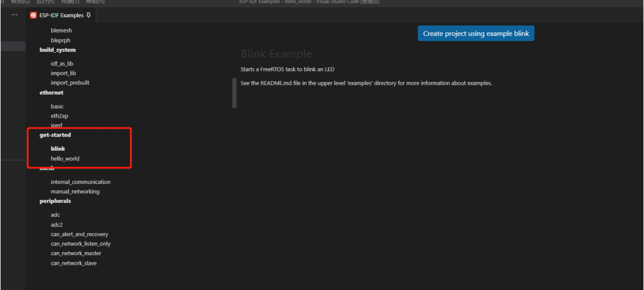Select the idf_as_lib example
Viewport: 644px width, 290px height.
[x=62, y=64]
